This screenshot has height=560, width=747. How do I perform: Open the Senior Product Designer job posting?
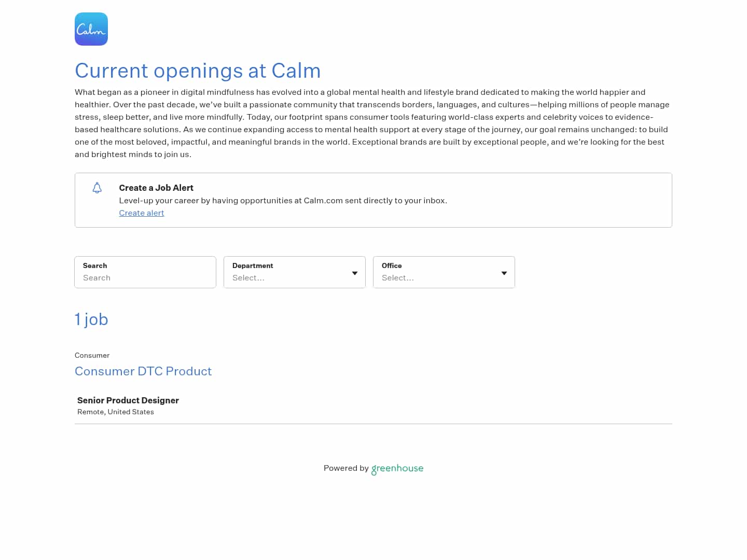point(128,400)
